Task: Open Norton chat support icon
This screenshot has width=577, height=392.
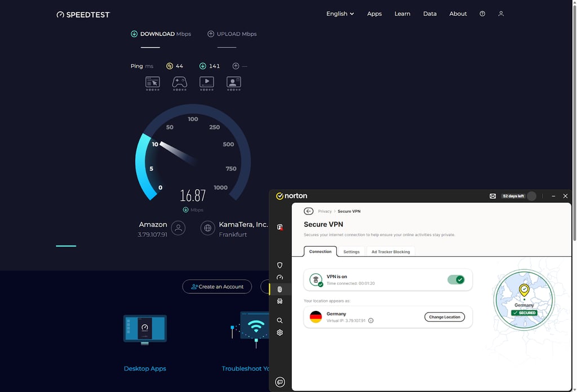Action: point(280,382)
